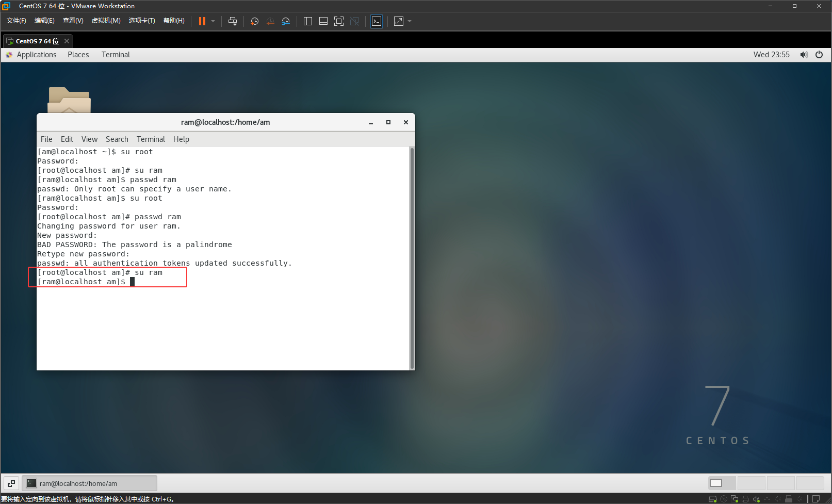
Task: Open the terminal's Help menu
Action: tap(181, 139)
